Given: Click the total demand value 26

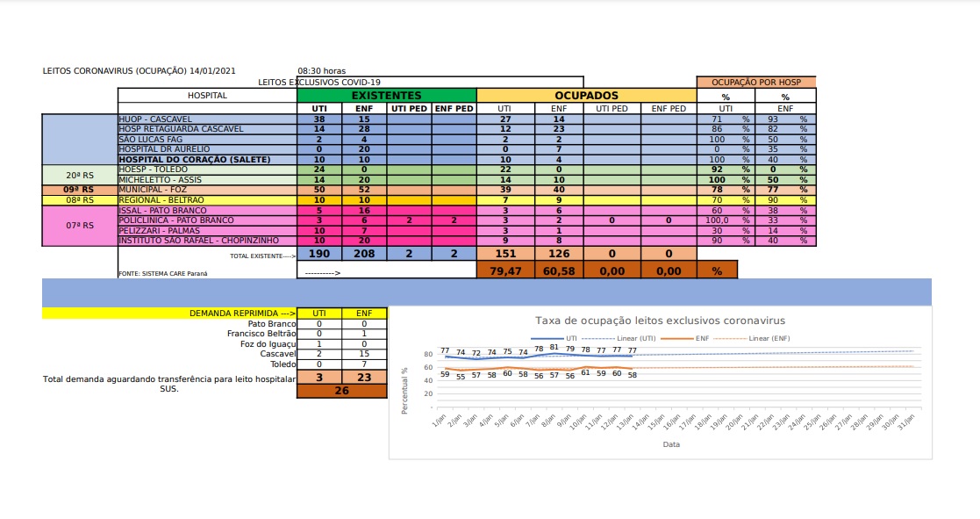Looking at the screenshot, I should (342, 391).
